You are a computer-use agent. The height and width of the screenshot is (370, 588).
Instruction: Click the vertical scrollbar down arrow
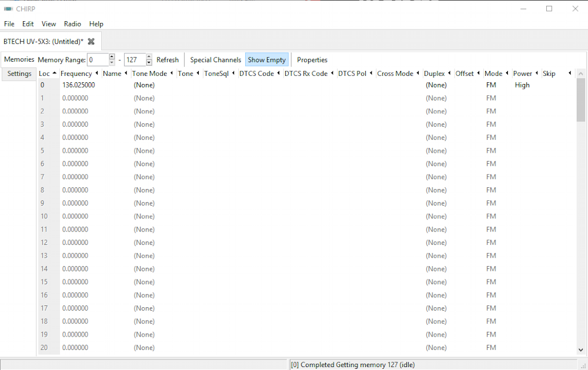tap(581, 350)
